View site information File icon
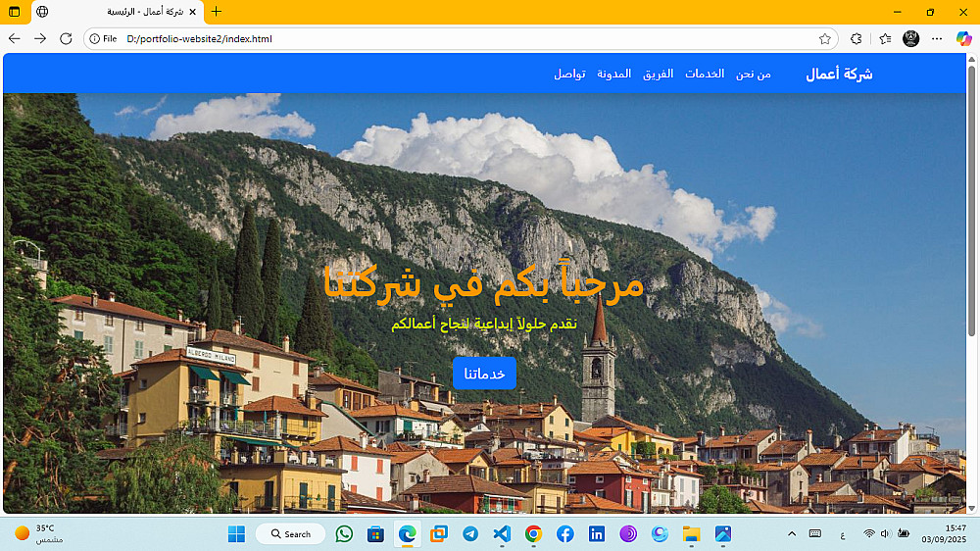 pos(103,39)
